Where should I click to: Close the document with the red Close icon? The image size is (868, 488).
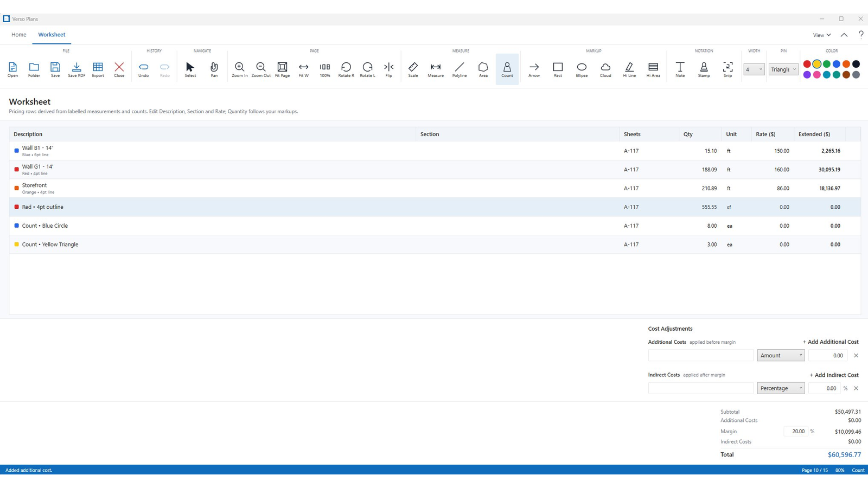[119, 69]
